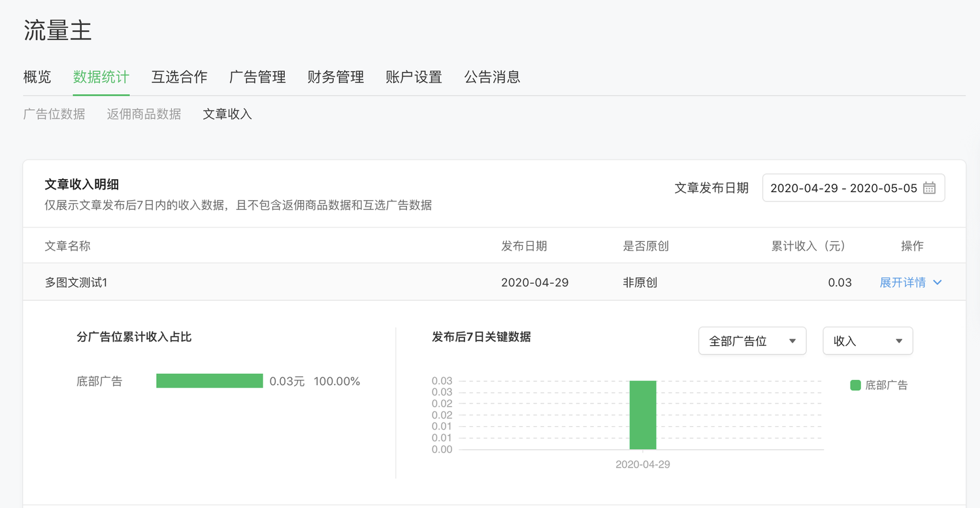Open the 全部广告位 dropdown

[752, 341]
